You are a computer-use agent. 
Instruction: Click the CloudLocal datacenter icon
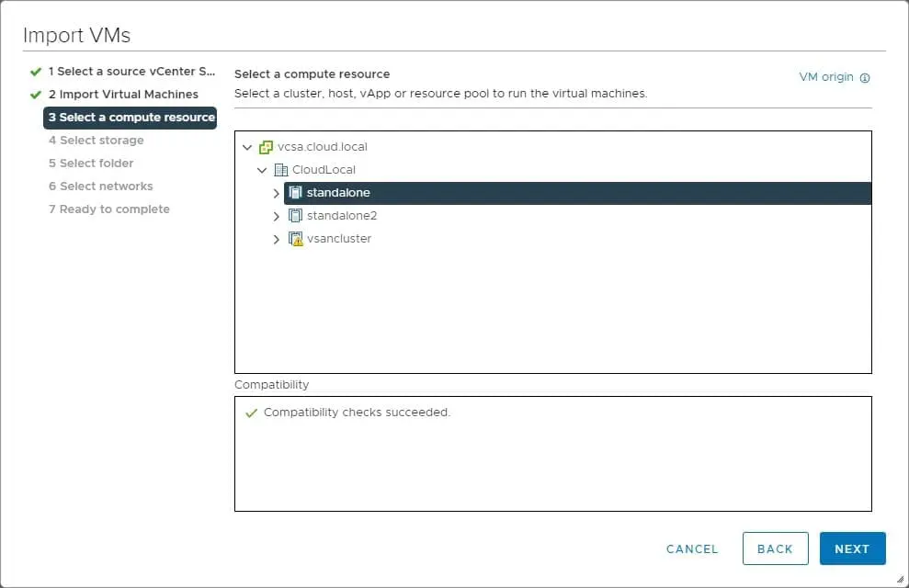pos(281,170)
